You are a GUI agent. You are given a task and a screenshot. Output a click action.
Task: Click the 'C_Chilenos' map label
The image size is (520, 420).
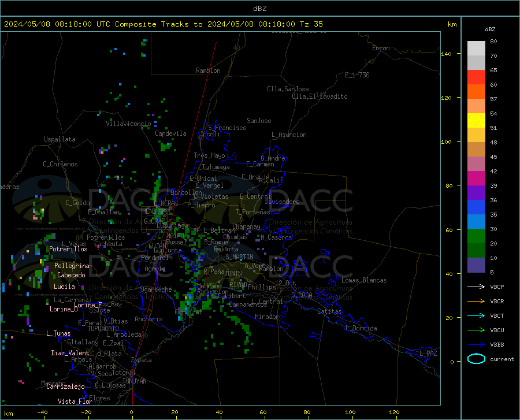coord(60,164)
